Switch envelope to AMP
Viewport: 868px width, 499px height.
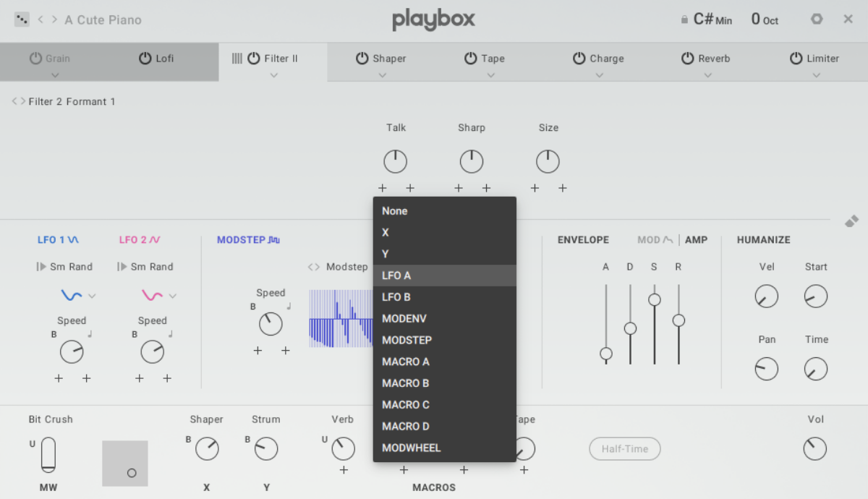point(697,239)
